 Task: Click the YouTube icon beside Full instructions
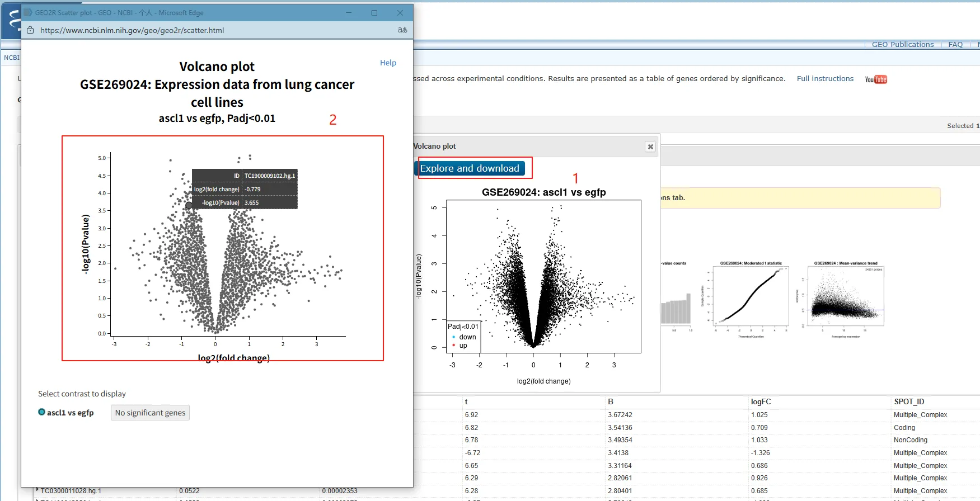pyautogui.click(x=876, y=79)
